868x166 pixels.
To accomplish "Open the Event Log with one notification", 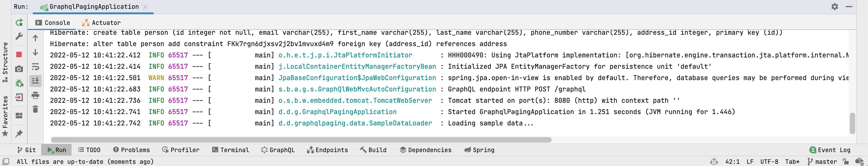I will click(x=830, y=150).
